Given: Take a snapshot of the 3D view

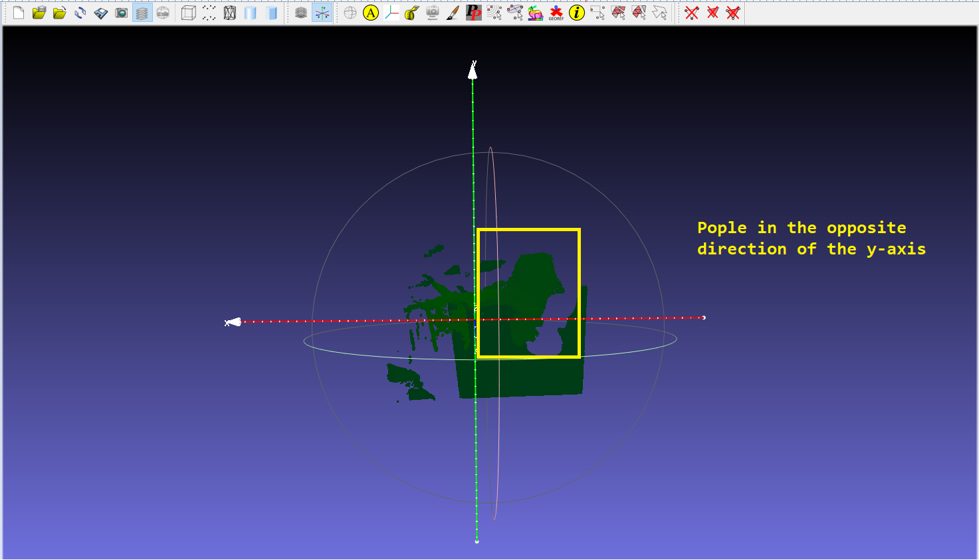Looking at the screenshot, I should [x=121, y=13].
